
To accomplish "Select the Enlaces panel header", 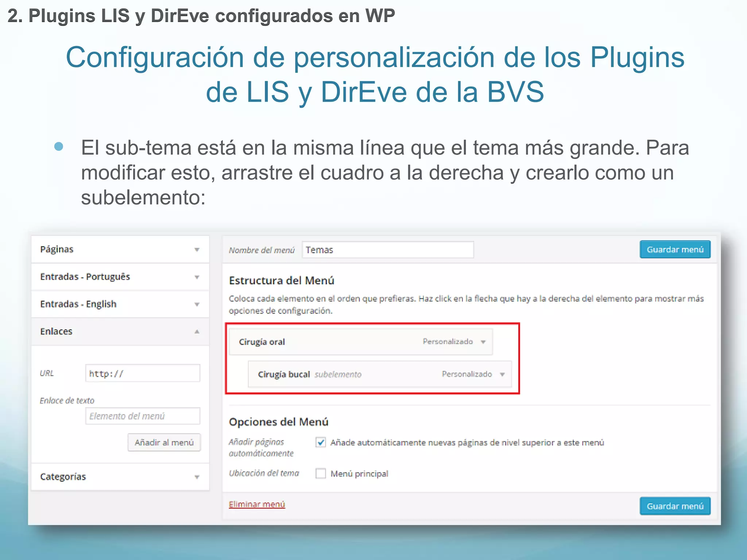I will point(120,331).
